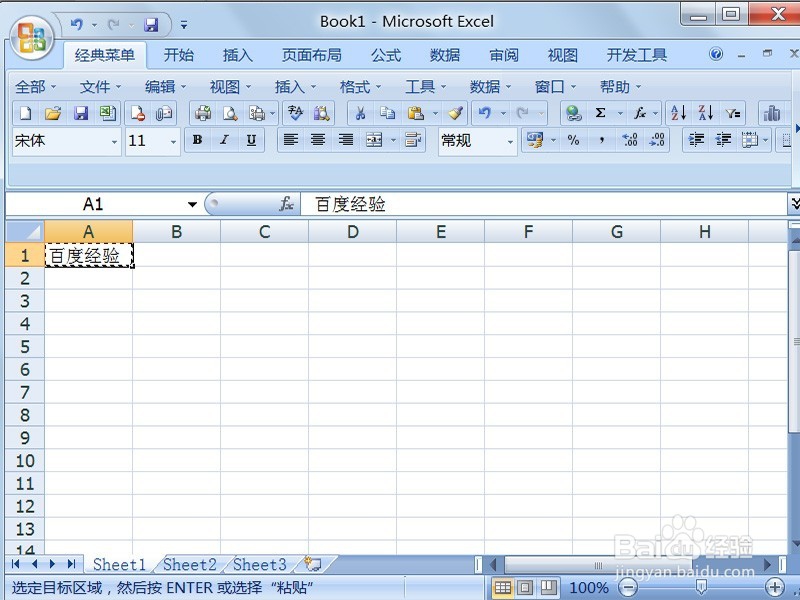
Task: Zoom in plus button
Action: point(775,588)
